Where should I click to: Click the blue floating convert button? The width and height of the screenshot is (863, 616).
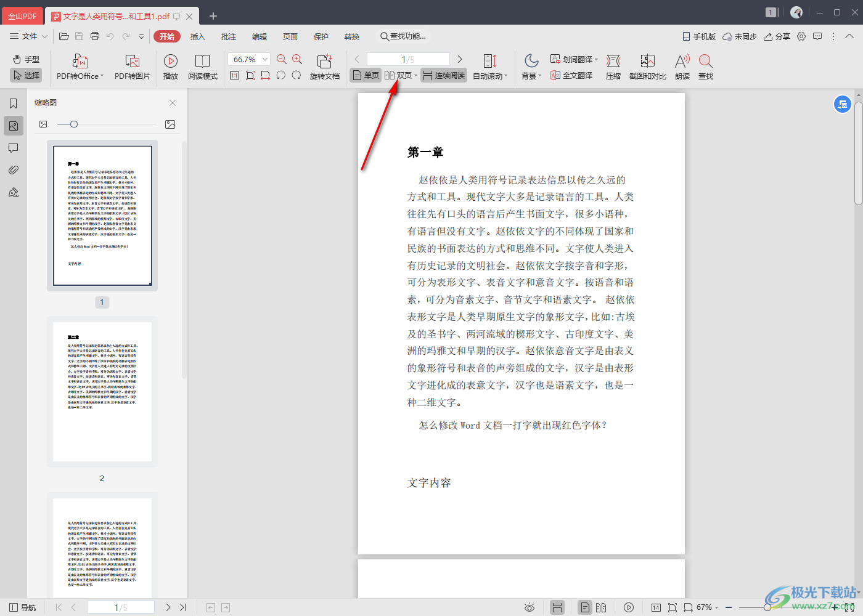click(x=843, y=104)
